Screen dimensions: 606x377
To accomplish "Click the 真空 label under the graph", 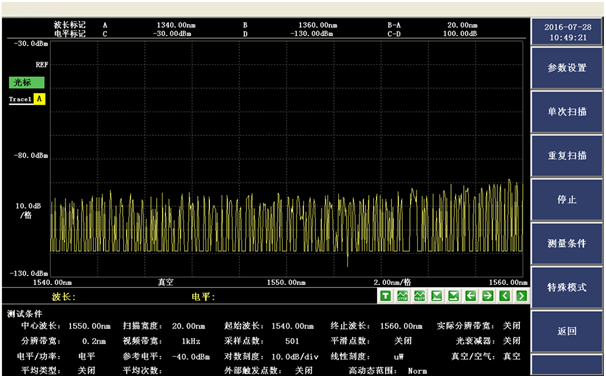I will (x=165, y=282).
